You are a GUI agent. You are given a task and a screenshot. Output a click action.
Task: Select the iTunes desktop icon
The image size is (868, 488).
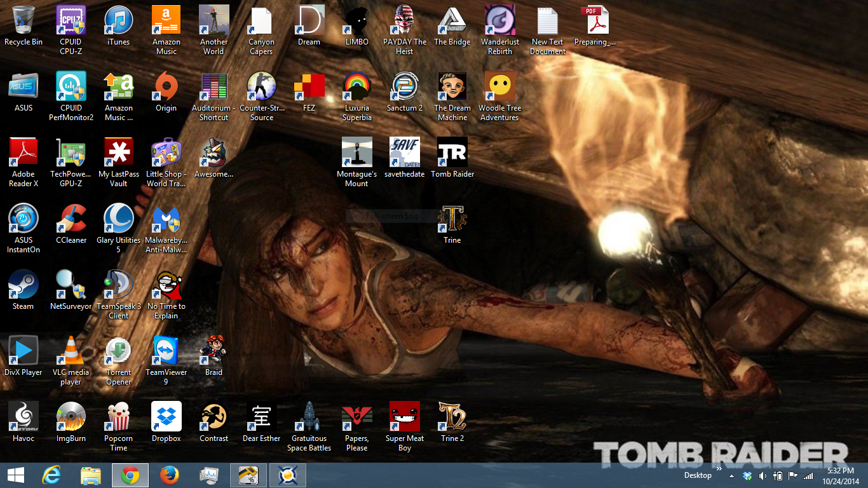coord(119,20)
